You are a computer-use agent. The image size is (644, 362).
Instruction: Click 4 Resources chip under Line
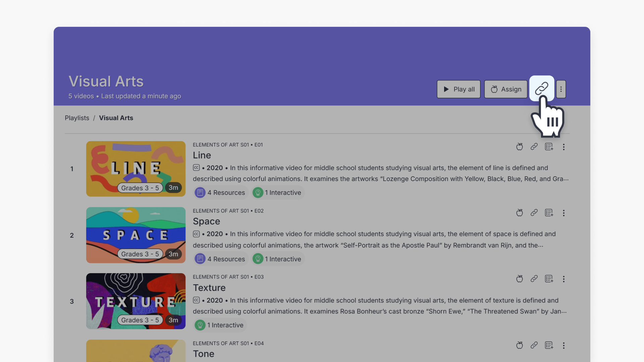221,193
